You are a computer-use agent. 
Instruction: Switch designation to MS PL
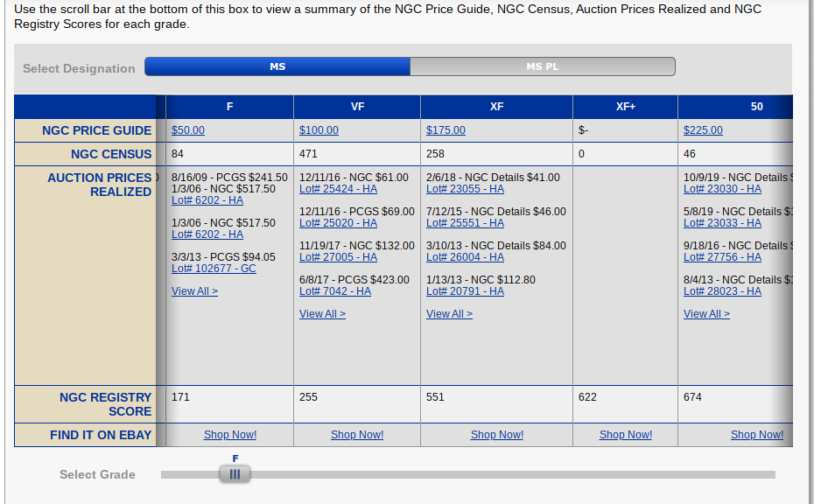[542, 66]
